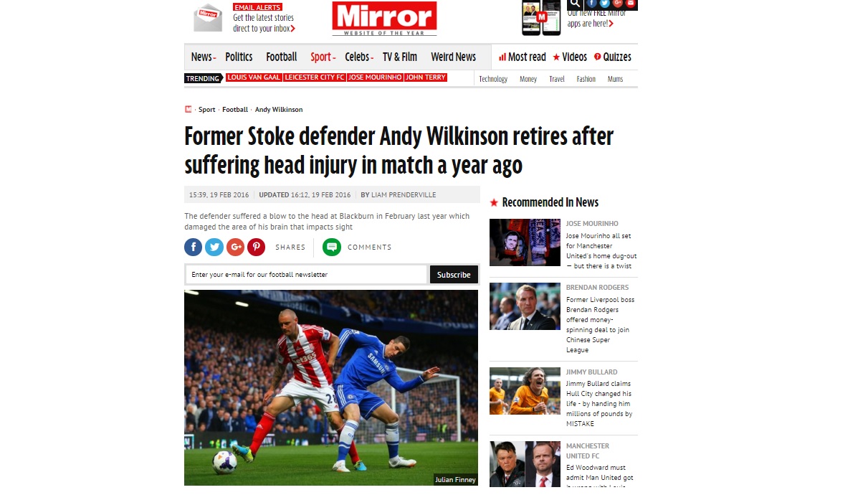The width and height of the screenshot is (868, 495).
Task: Subscribe to the football newsletter
Action: pos(454,275)
